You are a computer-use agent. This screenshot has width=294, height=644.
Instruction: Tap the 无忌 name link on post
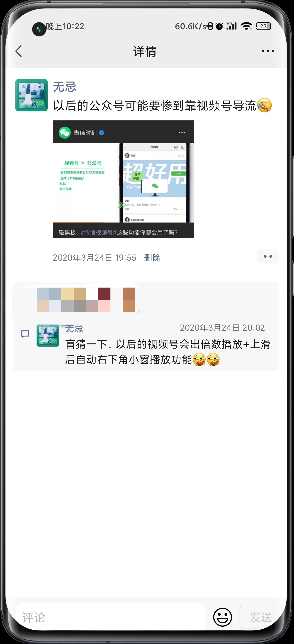65,87
